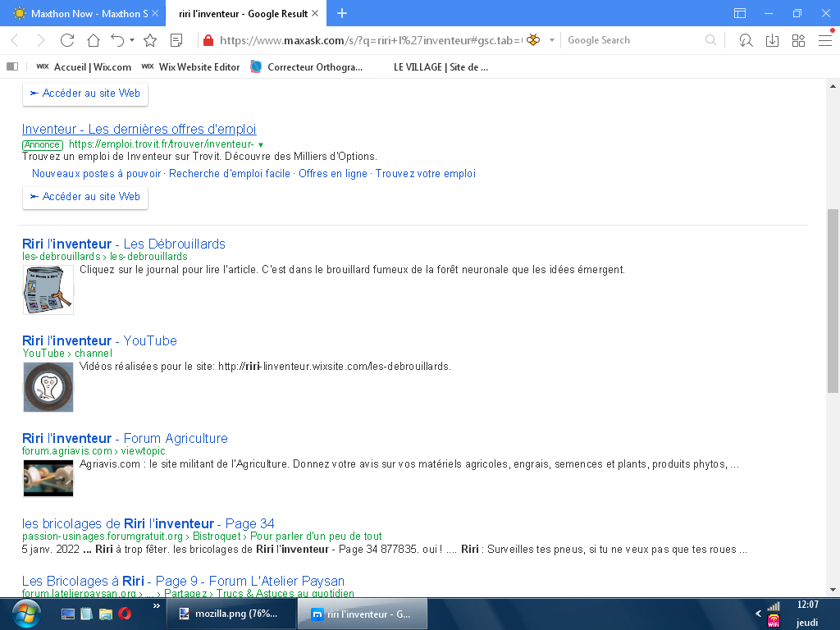The image size is (840, 630).
Task: Open the tab layout icon in title bar
Action: (740, 13)
